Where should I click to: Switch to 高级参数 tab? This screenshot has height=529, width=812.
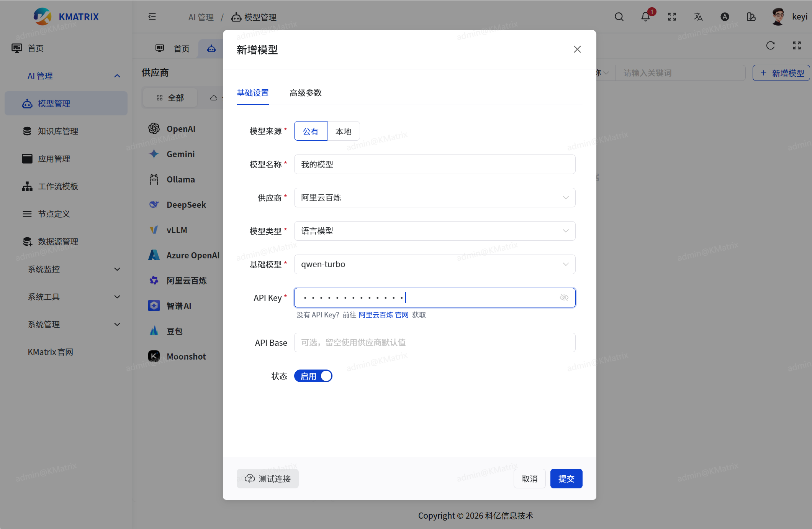tap(305, 93)
